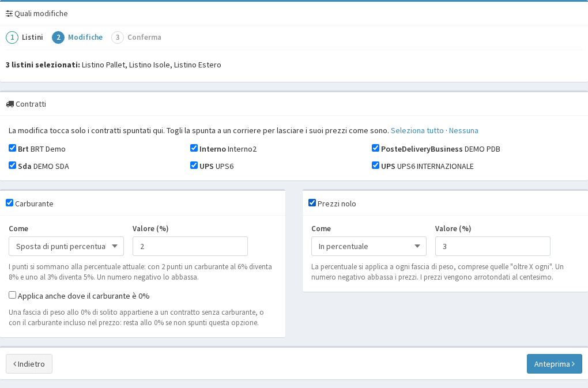Image resolution: width=588 pixels, height=388 pixels.
Task: Focus the Prezzi nolo Valore (%) field
Action: (492, 246)
